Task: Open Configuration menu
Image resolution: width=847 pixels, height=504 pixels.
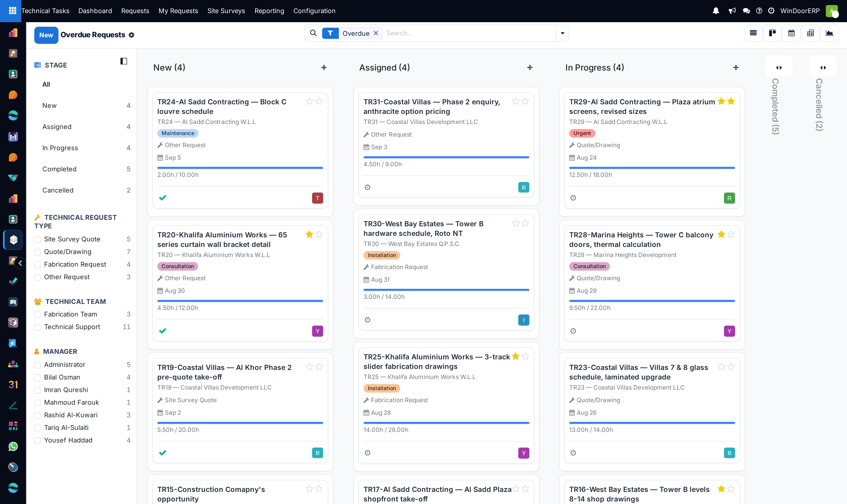Action: (x=314, y=11)
